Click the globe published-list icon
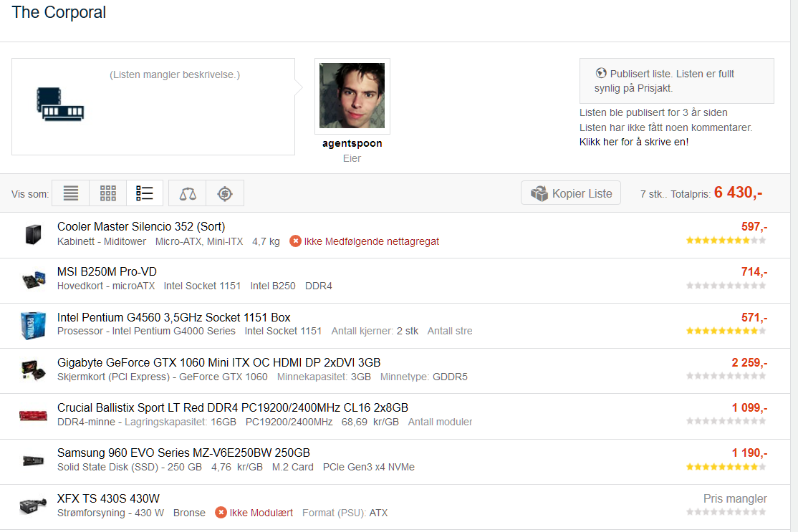 pyautogui.click(x=601, y=73)
